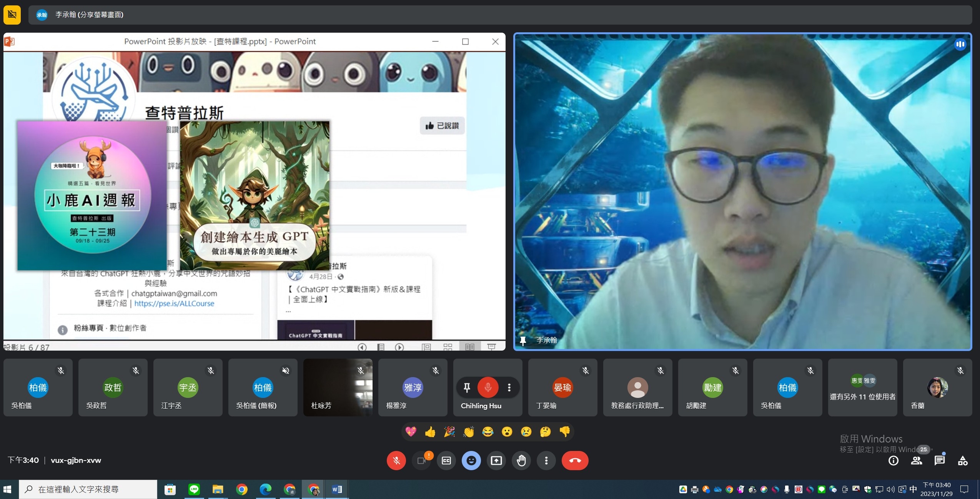
Task: Select the 吳柏儀 (簡報) presentation tile
Action: pos(263,388)
